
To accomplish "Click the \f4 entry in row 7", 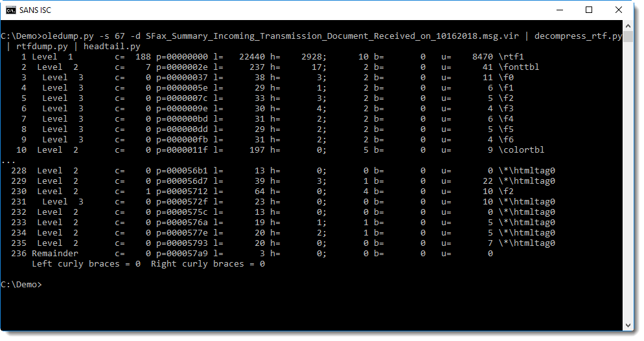I will [x=507, y=118].
